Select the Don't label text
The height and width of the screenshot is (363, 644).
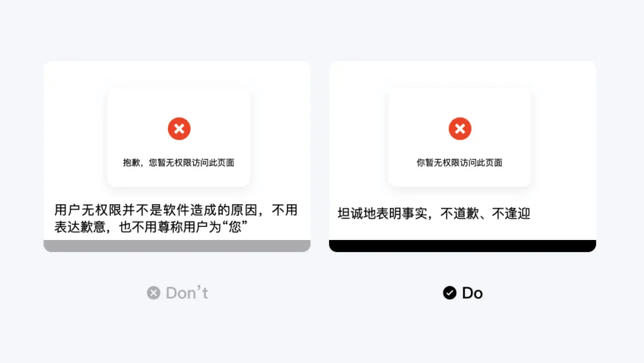tap(187, 293)
